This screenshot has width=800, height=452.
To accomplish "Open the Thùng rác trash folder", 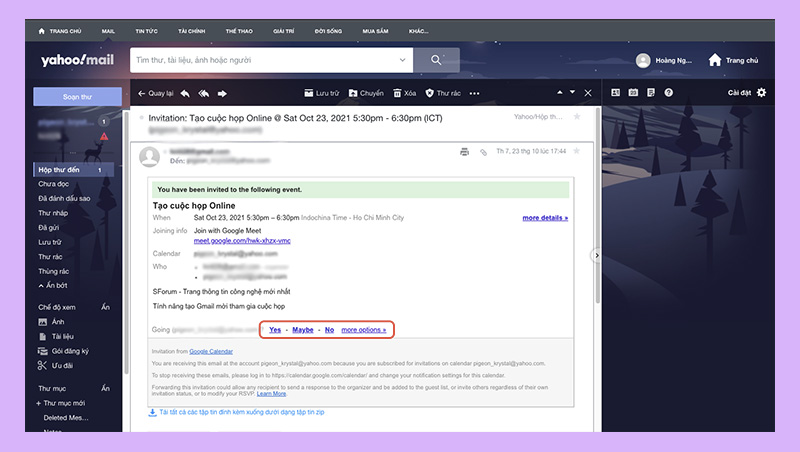I will tap(54, 271).
